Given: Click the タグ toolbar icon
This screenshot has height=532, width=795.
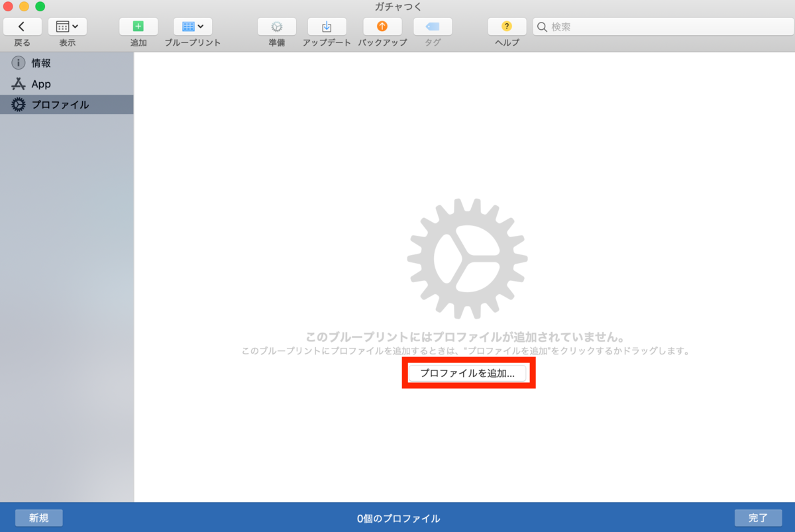Looking at the screenshot, I should coord(433,27).
